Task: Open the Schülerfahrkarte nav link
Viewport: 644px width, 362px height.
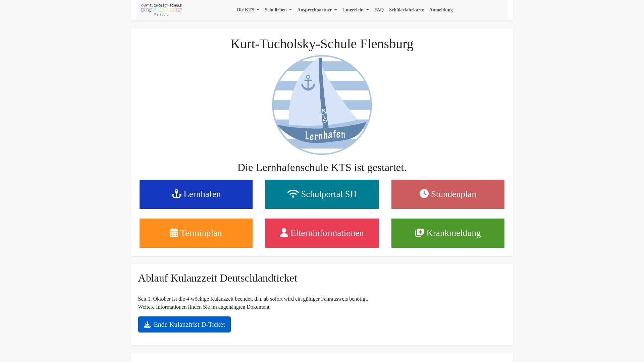Action: 407,10
